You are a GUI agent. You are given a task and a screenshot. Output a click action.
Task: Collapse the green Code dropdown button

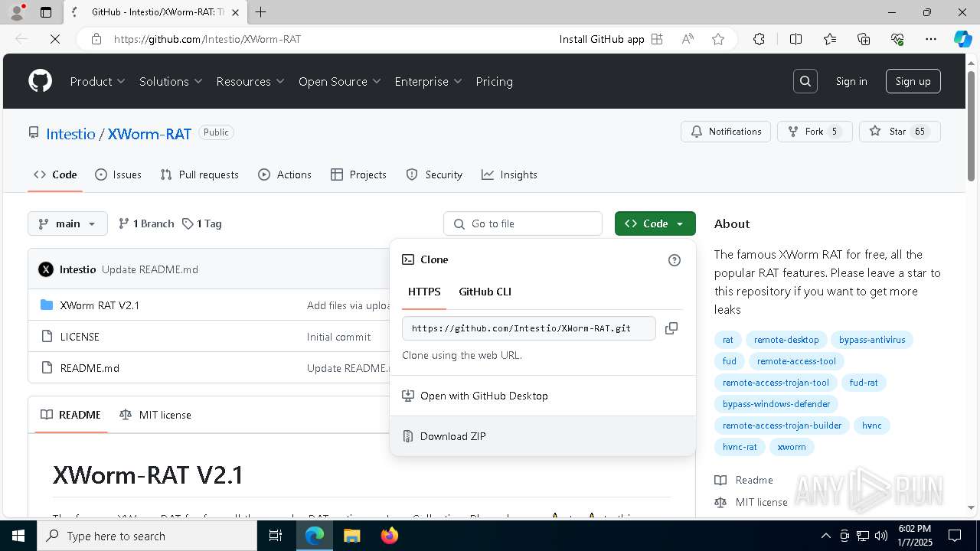click(x=655, y=223)
